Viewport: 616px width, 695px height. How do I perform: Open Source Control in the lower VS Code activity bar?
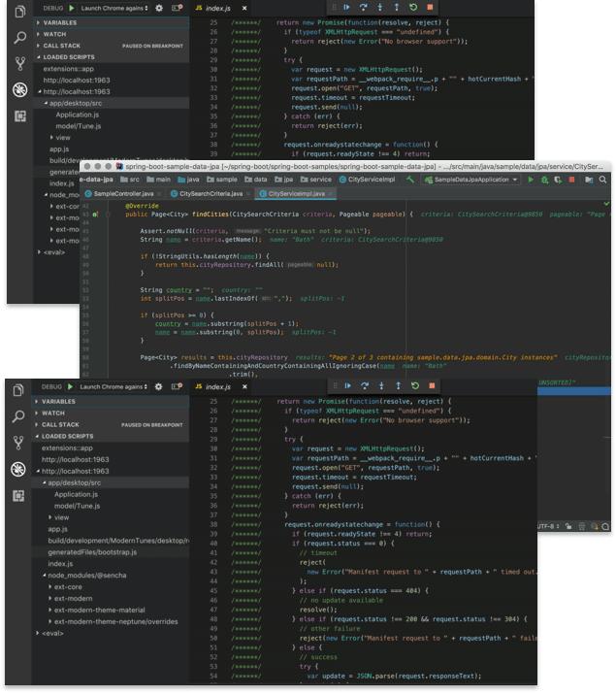19,443
